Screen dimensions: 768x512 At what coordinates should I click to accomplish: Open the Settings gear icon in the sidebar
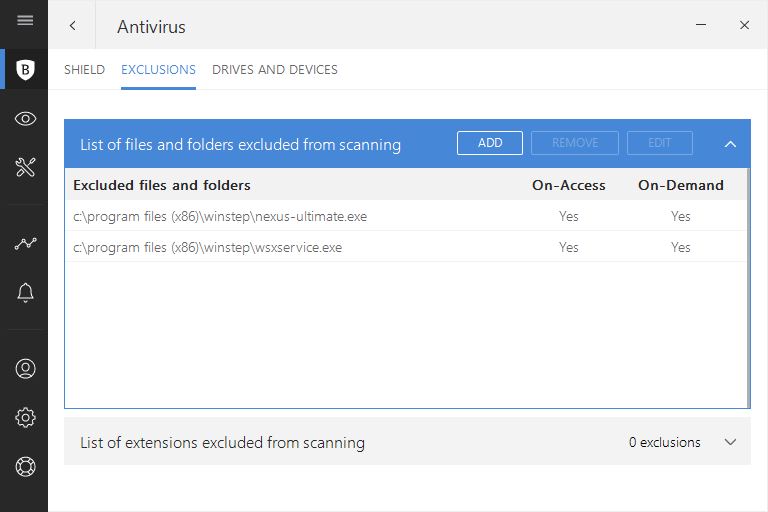point(26,418)
